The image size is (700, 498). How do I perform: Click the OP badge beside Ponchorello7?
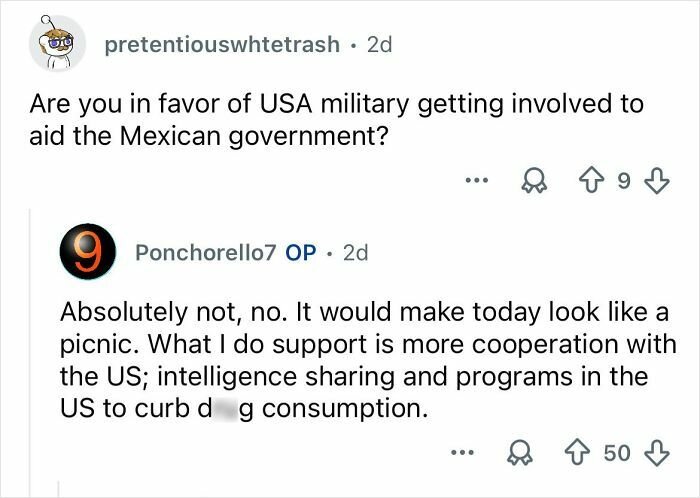tap(300, 253)
